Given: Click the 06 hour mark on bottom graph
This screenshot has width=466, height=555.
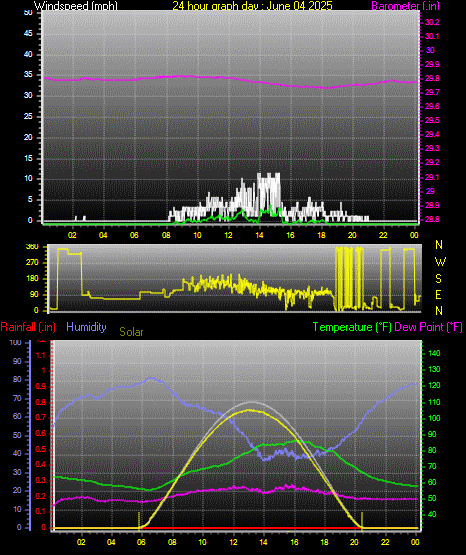Looking at the screenshot, I should pyautogui.click(x=141, y=542).
